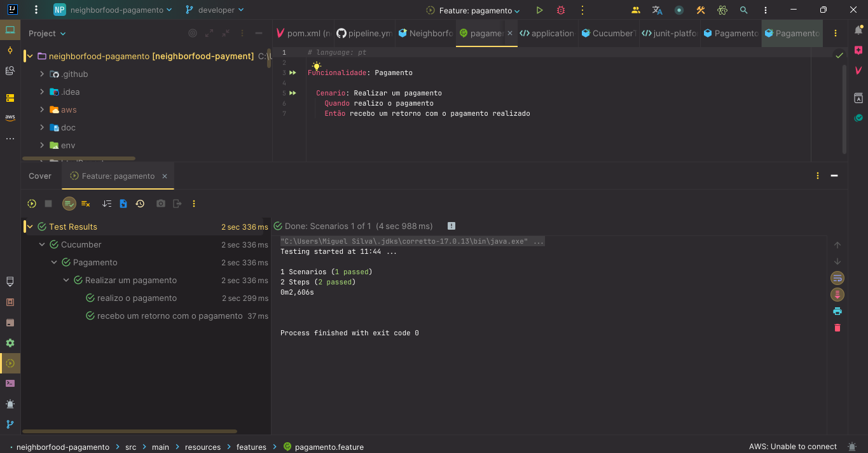Viewport: 868px width, 453px height.
Task: Click the editor vertical scrollbar
Action: [x=844, y=108]
